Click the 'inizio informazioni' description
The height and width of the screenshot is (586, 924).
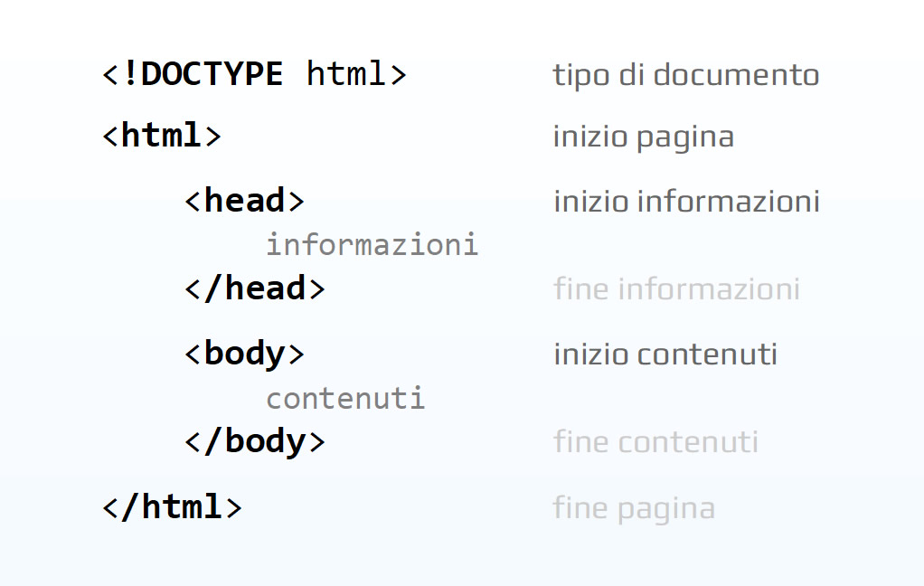coord(686,202)
